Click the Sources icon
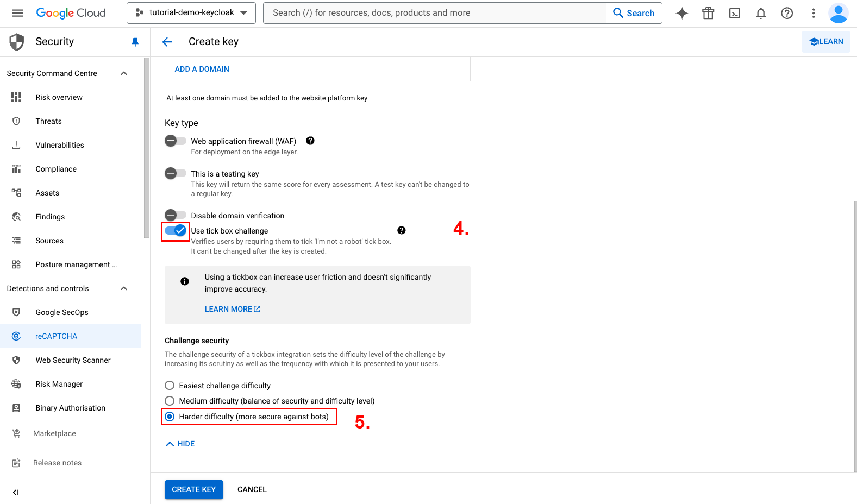This screenshot has height=504, width=857. point(16,241)
